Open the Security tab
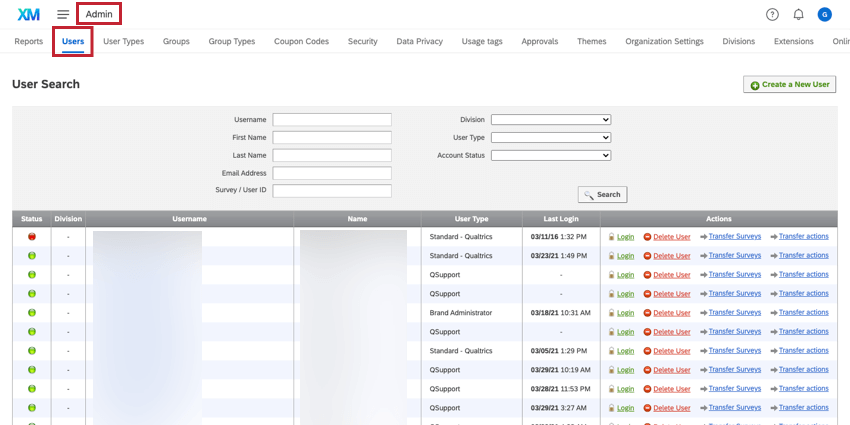Viewport: 850px width, 425px height. click(x=362, y=42)
